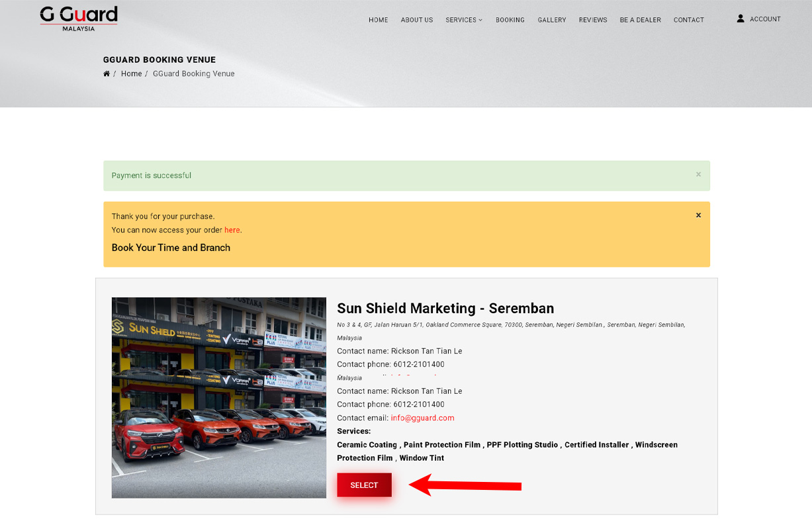The height and width of the screenshot is (523, 812).
Task: Click the Home breadcrumb link
Action: 131,73
